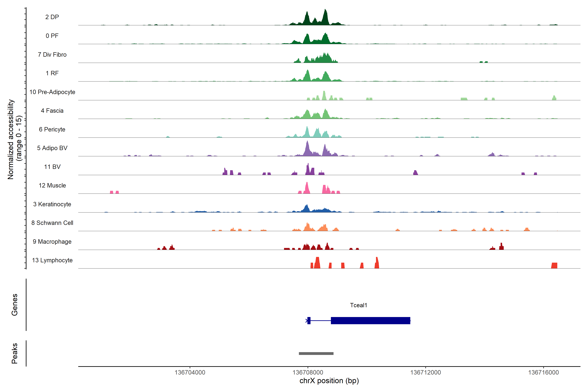Click the 5 Adipo BV track label
The height and width of the screenshot is (392, 588).
click(52, 148)
